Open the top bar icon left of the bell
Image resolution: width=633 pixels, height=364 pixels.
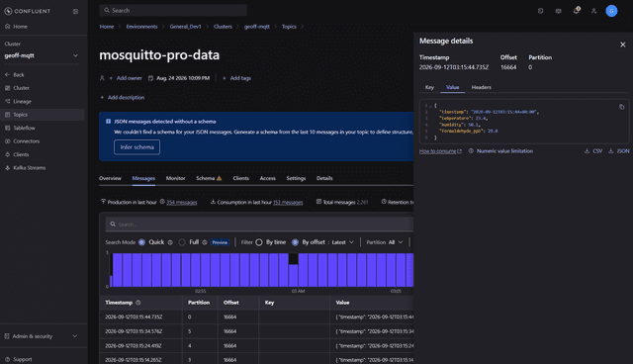pyautogui.click(x=558, y=11)
